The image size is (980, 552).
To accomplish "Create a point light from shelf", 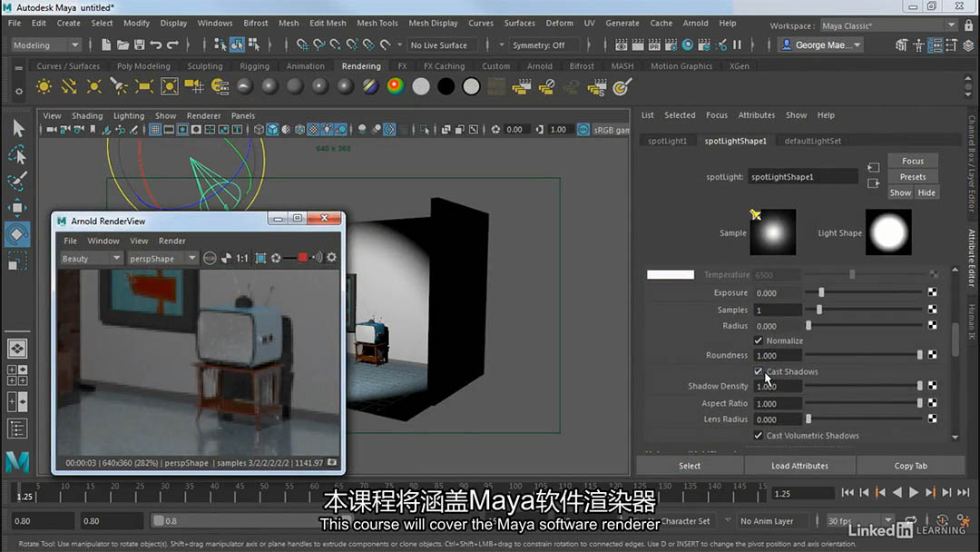I will click(93, 86).
